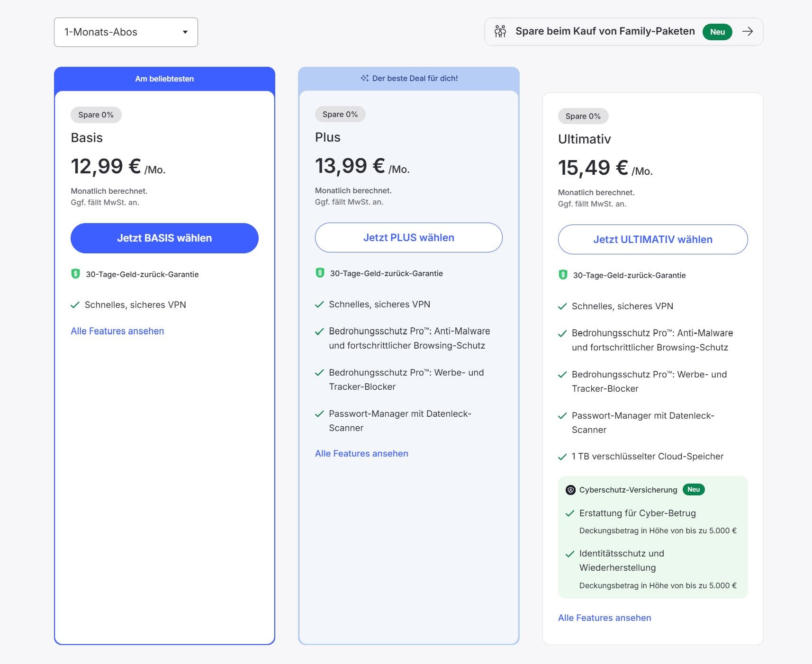812x664 pixels.
Task: Click the checkmark beside Werbe- und Tracker-Blocker in Ultimativ
Action: click(x=562, y=375)
